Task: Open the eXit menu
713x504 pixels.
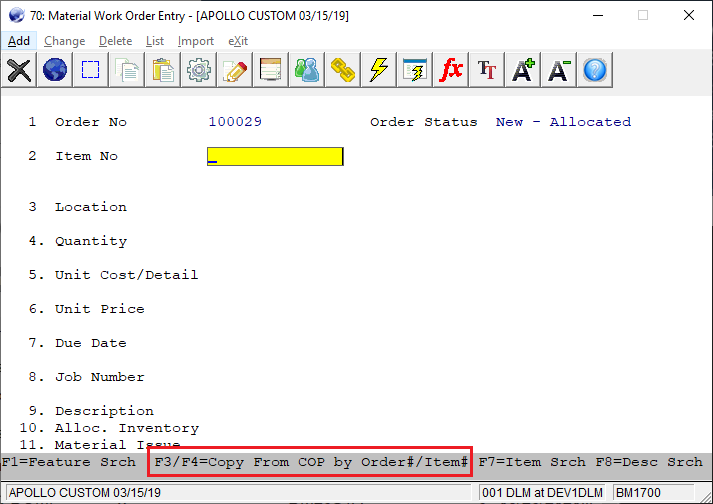Action: (x=238, y=41)
